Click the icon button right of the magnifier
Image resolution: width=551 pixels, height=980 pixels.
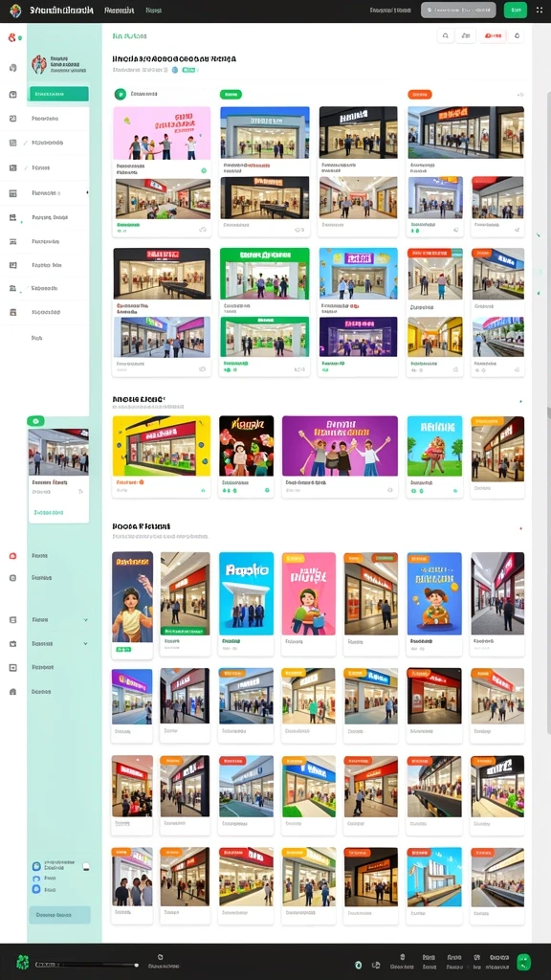466,36
